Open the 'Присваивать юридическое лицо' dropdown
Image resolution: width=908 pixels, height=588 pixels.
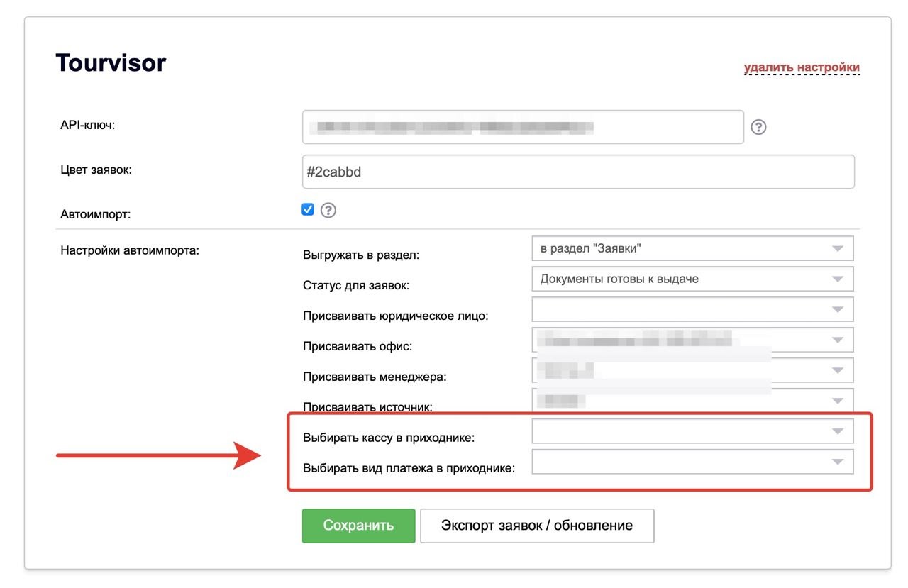(x=692, y=309)
